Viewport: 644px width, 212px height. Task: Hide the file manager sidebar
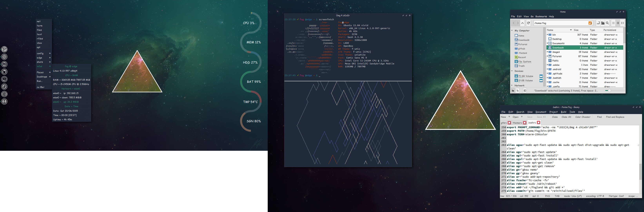click(525, 91)
